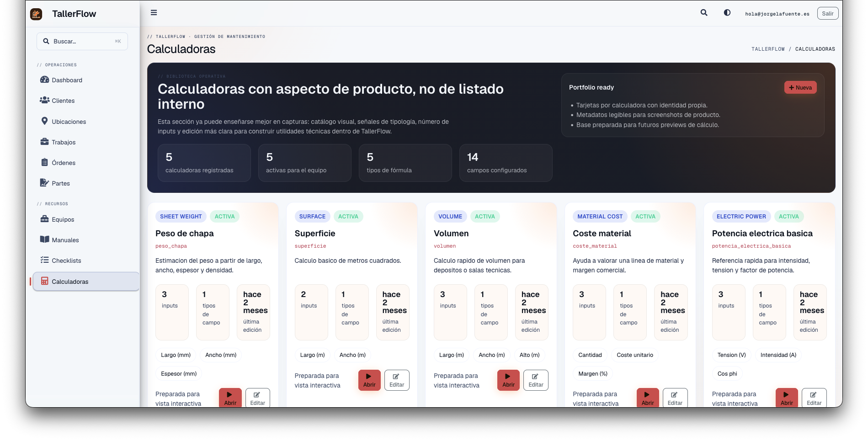
Task: Open Manuales in sidebar
Action: pos(85,240)
